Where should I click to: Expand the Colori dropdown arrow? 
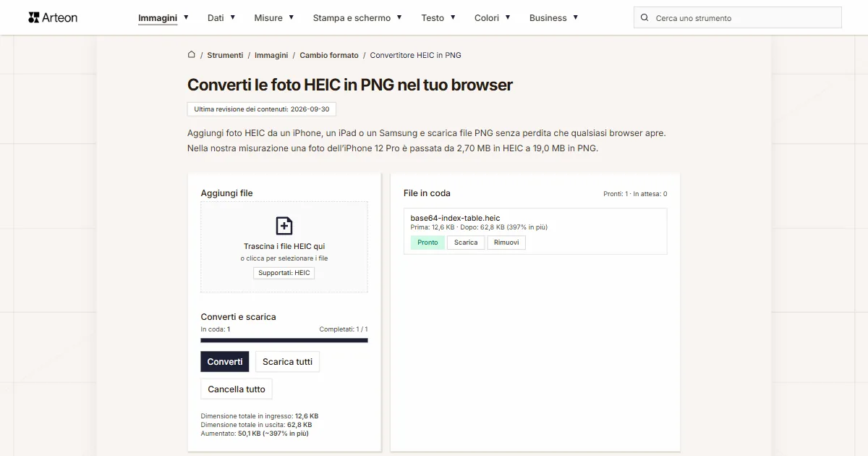[508, 17]
